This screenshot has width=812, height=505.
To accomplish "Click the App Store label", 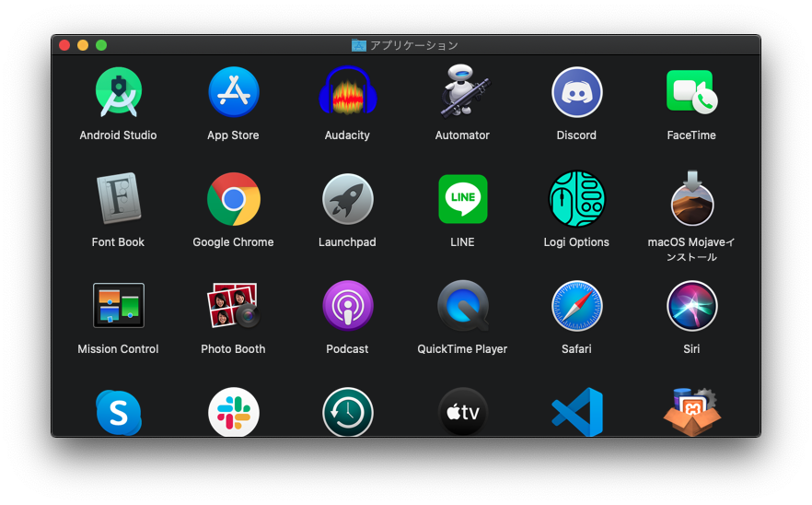I will tap(233, 135).
